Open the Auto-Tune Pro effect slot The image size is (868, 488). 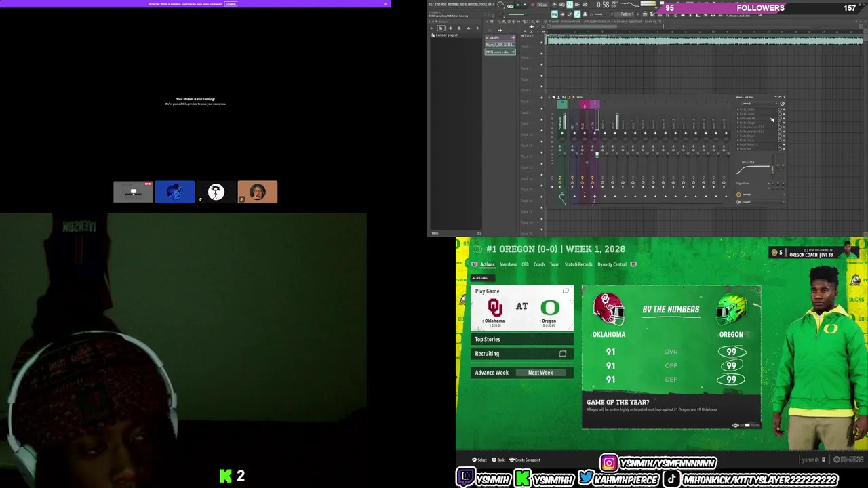coord(747,118)
